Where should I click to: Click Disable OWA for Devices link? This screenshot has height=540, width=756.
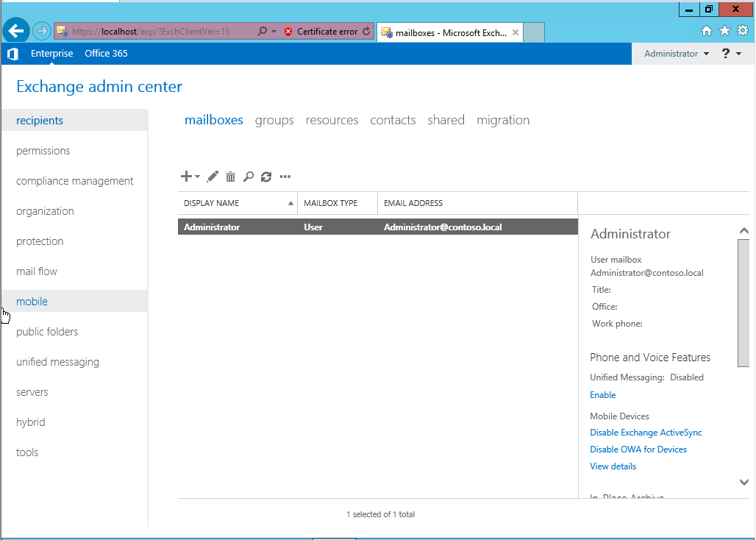coord(638,450)
